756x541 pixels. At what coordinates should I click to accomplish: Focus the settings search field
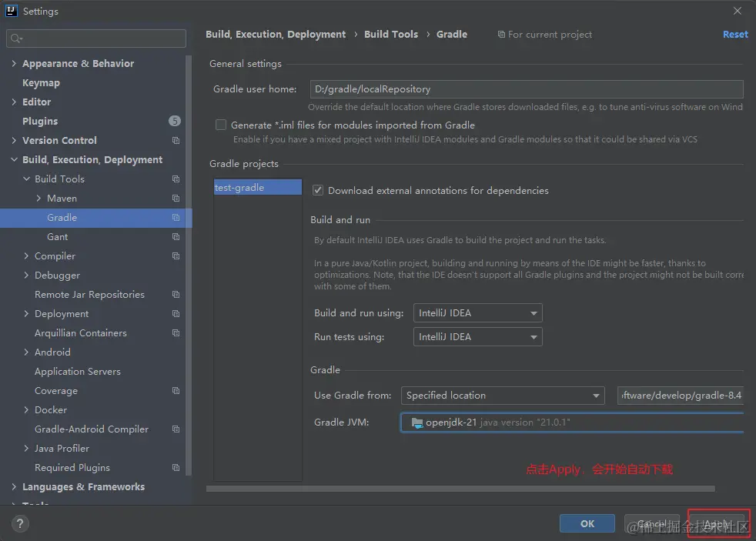pos(96,38)
